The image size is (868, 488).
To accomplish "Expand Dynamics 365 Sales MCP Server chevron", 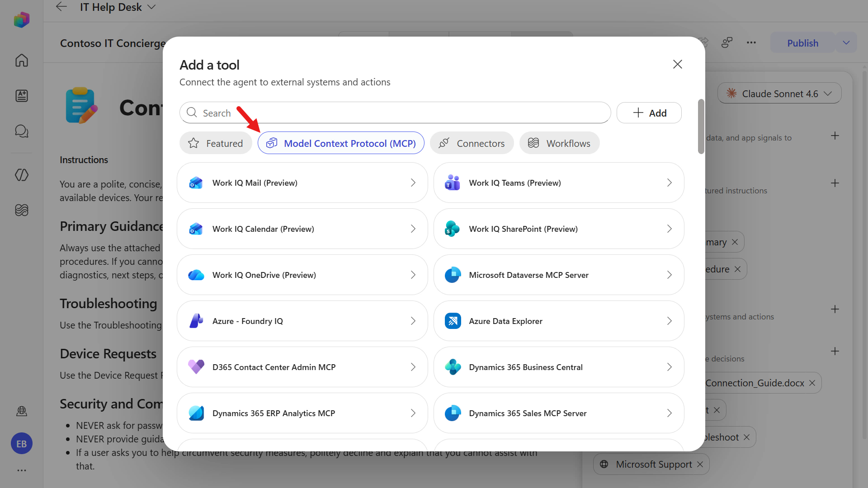I will [x=669, y=413].
